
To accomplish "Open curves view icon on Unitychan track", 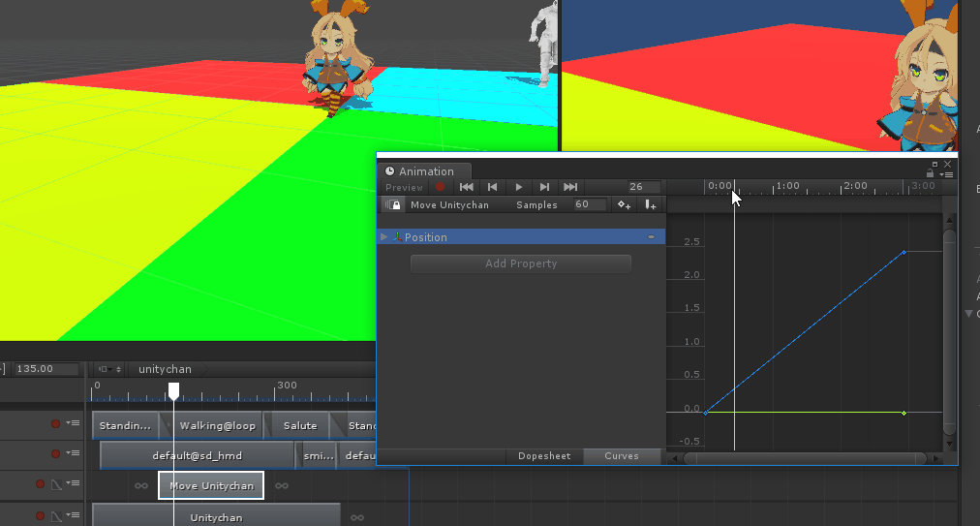I will (x=56, y=516).
